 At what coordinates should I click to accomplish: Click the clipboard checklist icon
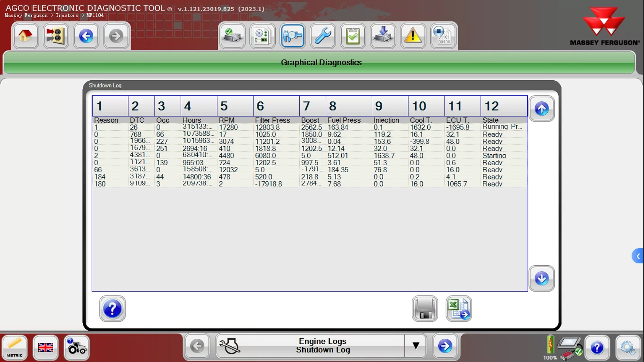tap(353, 36)
